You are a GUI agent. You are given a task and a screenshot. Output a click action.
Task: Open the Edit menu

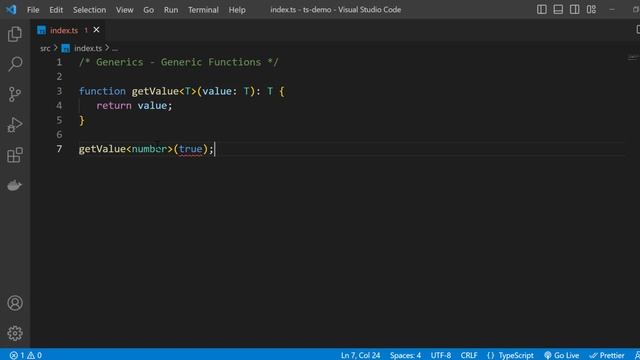click(x=56, y=10)
